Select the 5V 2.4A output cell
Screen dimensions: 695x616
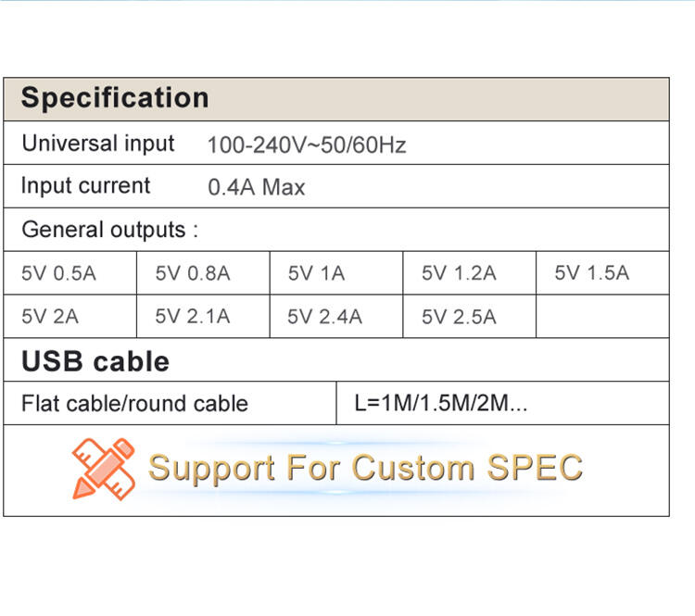tap(336, 317)
